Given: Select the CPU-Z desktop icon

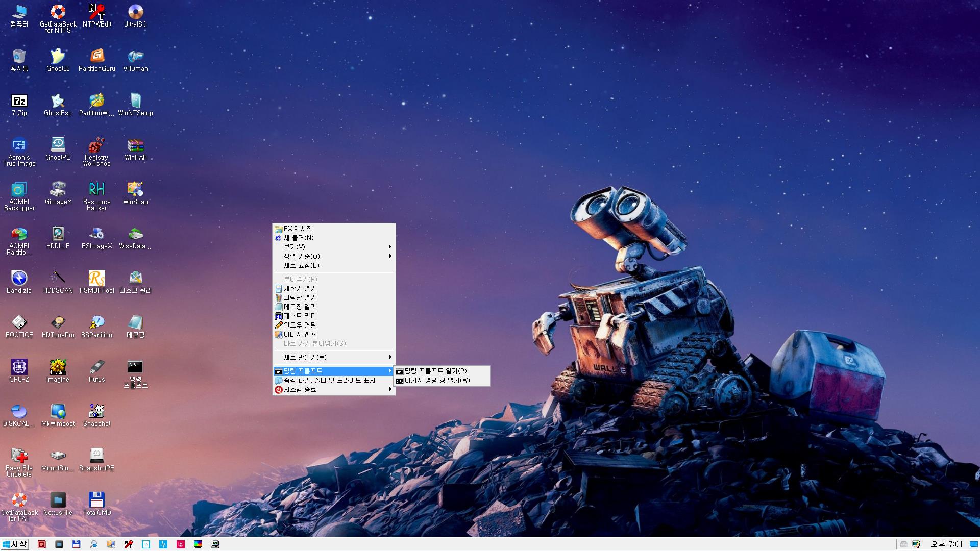Looking at the screenshot, I should [19, 370].
